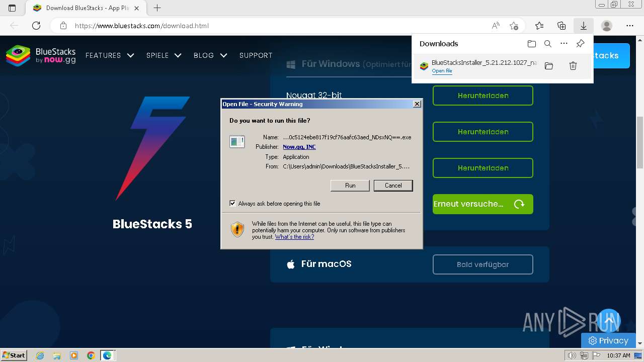
Task: Open Internet Explorer from taskbar
Action: tap(40, 355)
